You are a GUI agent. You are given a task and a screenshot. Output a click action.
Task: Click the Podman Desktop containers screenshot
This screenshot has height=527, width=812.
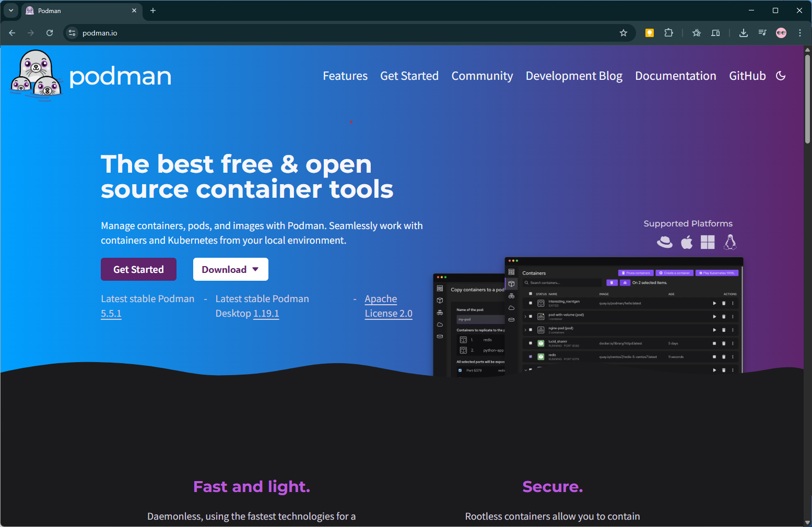click(x=623, y=315)
